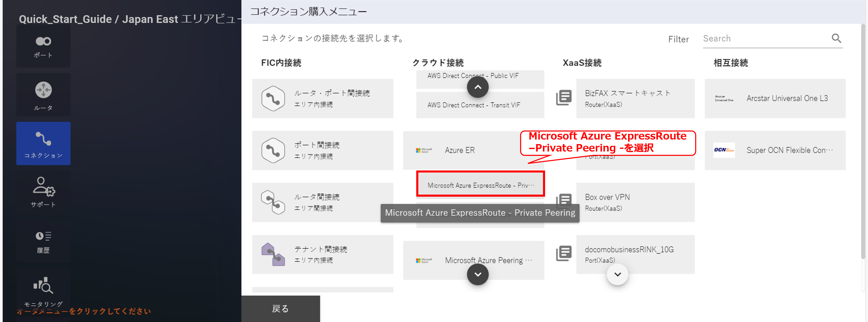
Task: Click the search magnifier icon
Action: 836,38
